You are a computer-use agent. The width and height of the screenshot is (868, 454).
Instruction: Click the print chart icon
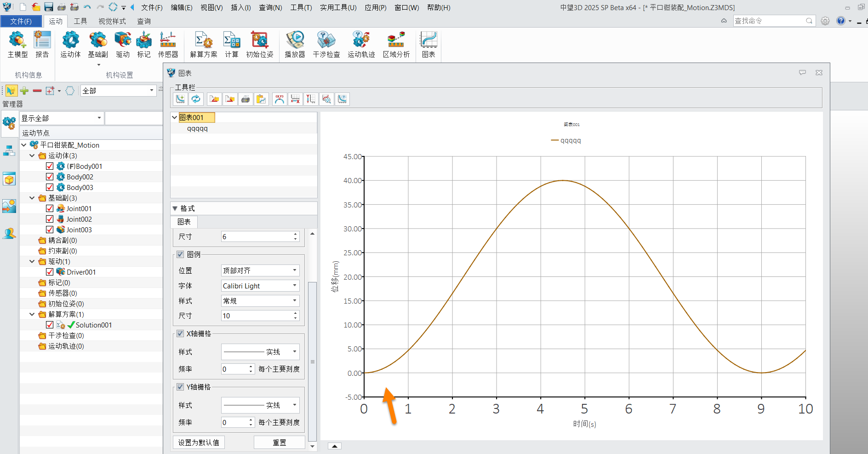(x=246, y=99)
